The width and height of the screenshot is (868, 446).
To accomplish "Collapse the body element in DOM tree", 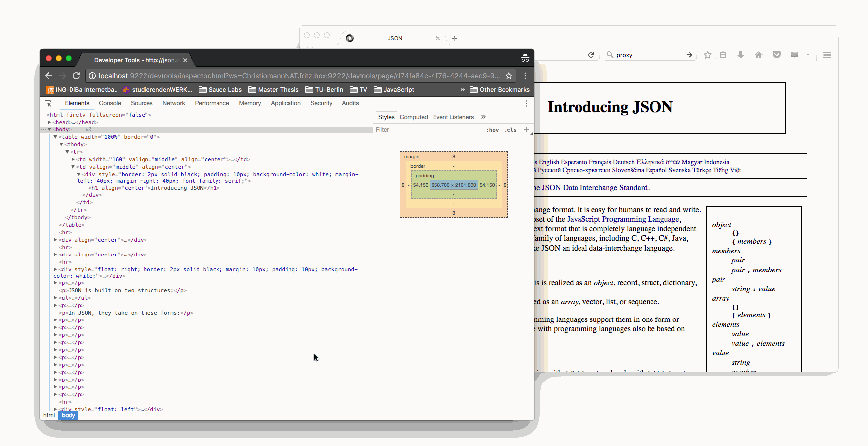I will 49,129.
